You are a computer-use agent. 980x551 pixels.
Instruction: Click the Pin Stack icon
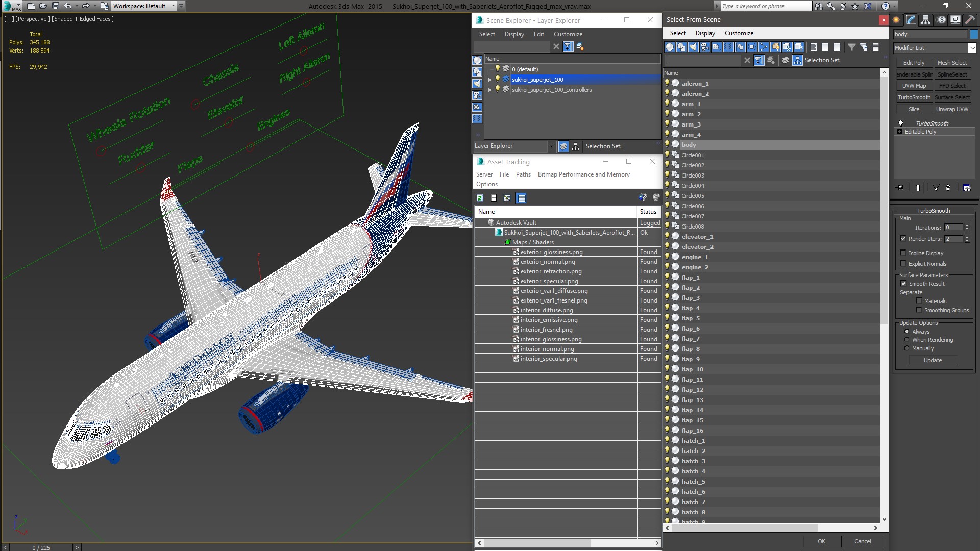pyautogui.click(x=900, y=188)
